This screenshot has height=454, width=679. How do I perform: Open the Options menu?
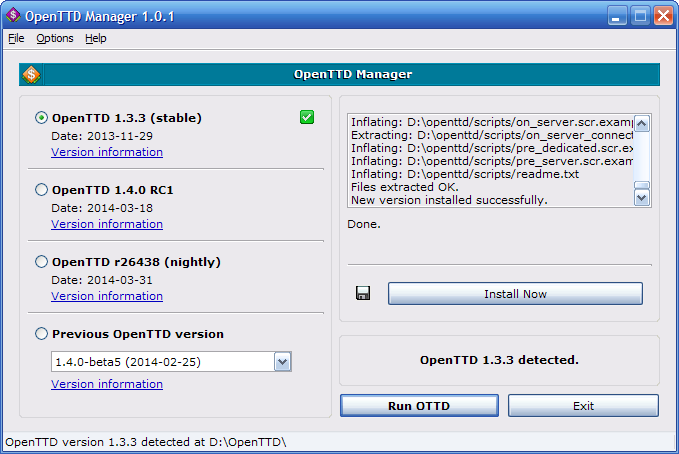55,38
